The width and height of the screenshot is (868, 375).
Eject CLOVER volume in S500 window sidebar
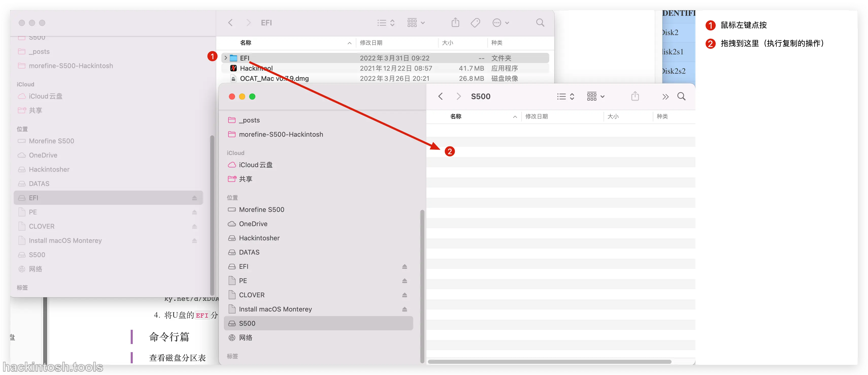(x=404, y=295)
